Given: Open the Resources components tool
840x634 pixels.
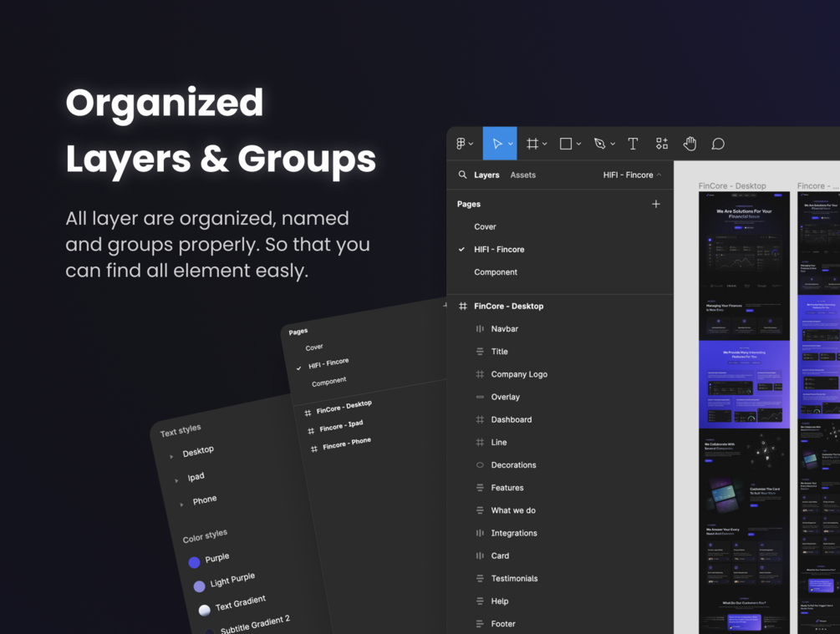Looking at the screenshot, I should [x=662, y=144].
